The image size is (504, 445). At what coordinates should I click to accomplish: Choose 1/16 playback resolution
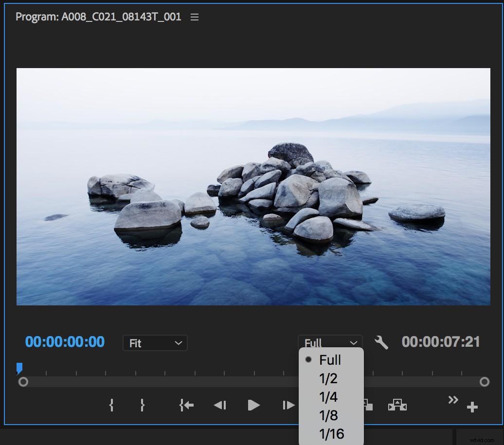pyautogui.click(x=332, y=434)
